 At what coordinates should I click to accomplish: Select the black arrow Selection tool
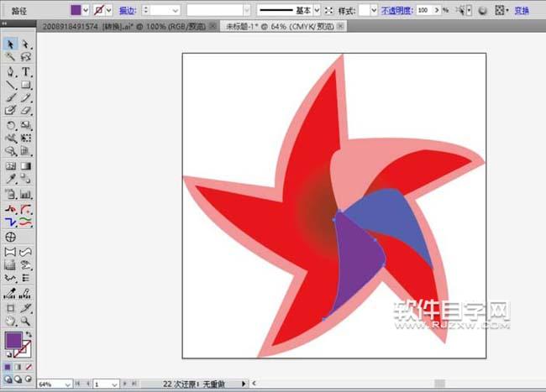(x=10, y=44)
